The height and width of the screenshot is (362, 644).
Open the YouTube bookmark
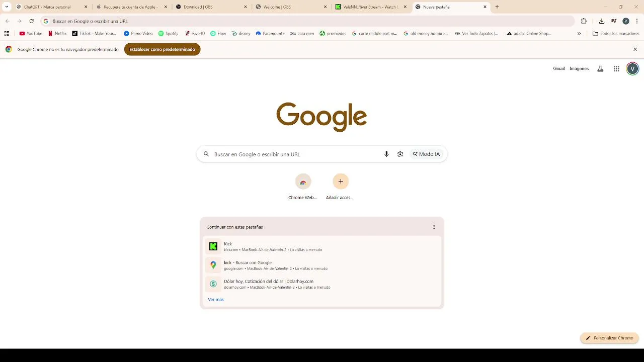click(x=31, y=34)
